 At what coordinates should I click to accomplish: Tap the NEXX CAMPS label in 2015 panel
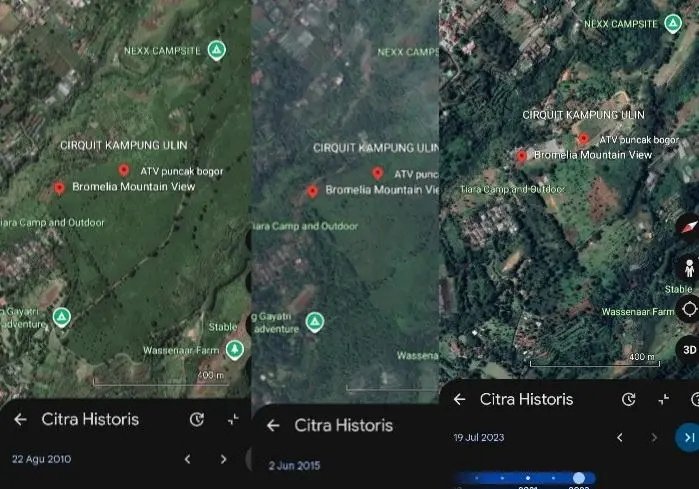[x=408, y=52]
